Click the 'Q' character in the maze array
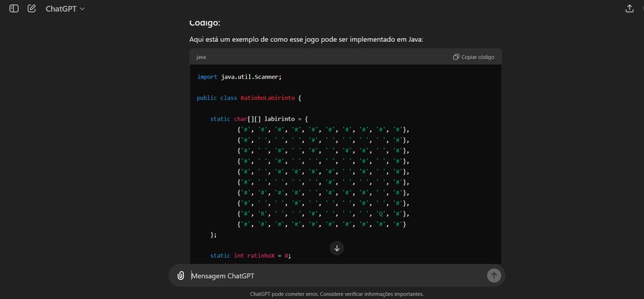The image size is (644, 299). 380,214
